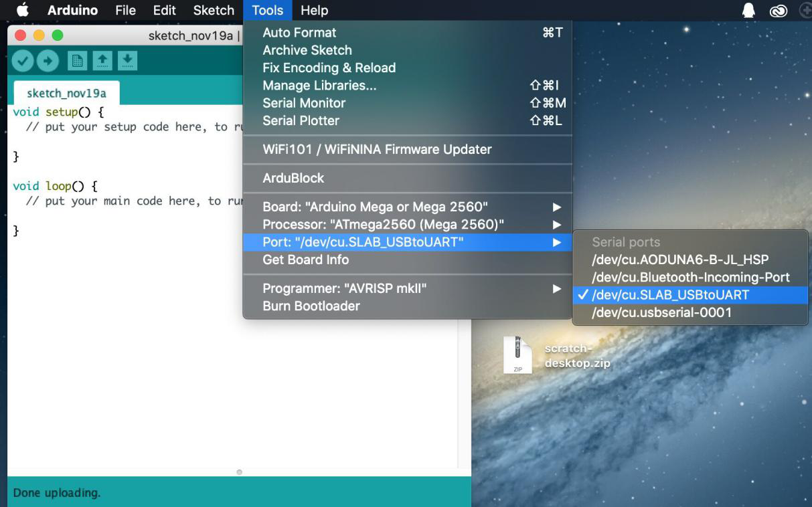Screen dimensions: 812x507
Task: Switch to the sketch_nov19a editor tab
Action: tap(66, 93)
